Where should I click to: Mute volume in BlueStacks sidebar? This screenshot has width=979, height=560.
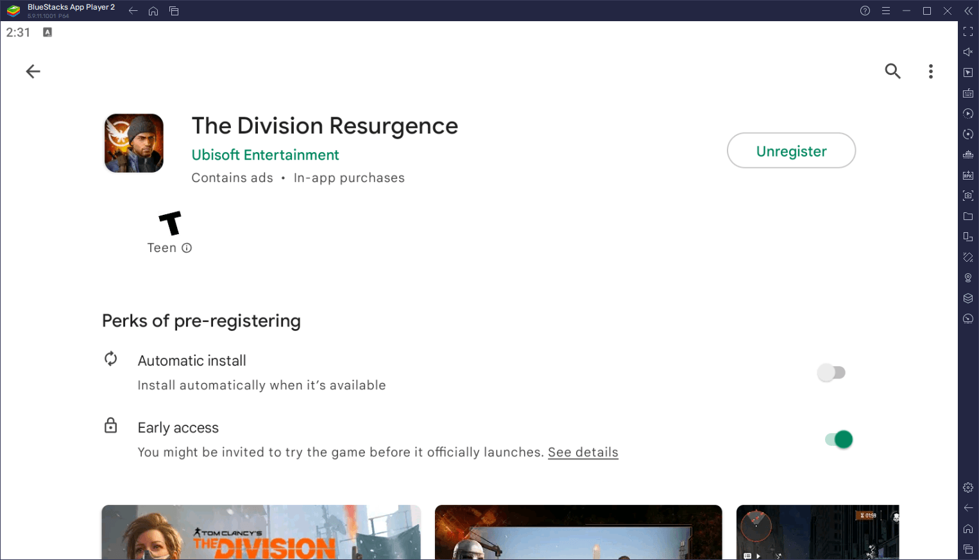point(968,52)
